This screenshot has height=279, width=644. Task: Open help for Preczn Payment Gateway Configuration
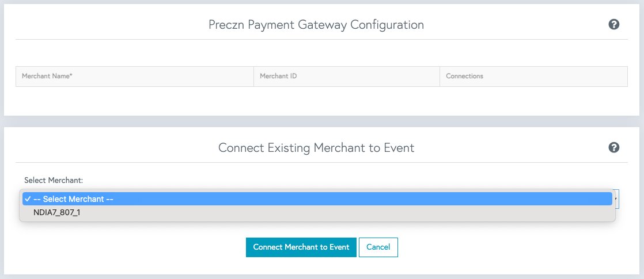pos(614,25)
